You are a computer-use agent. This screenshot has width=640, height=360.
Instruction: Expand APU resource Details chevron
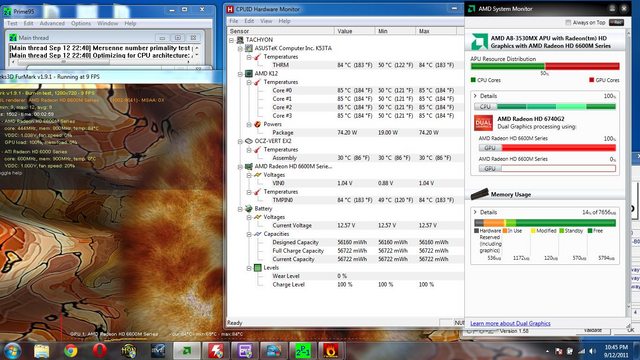tap(475, 96)
